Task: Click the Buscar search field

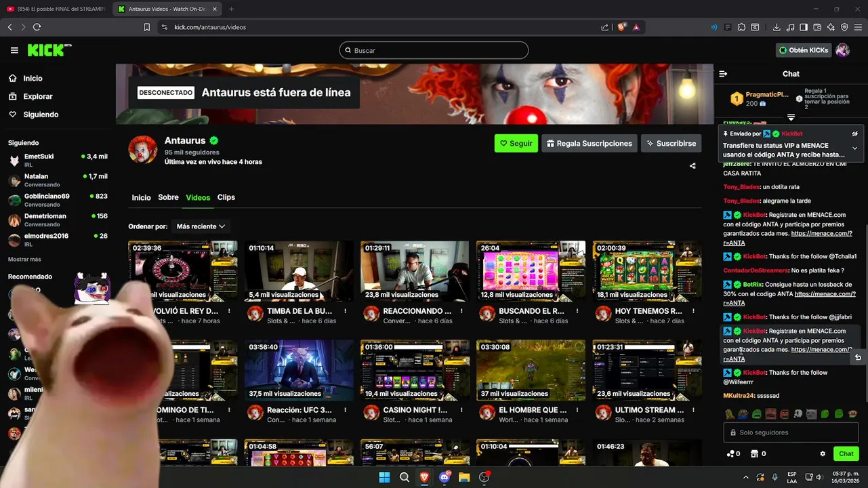Action: pyautogui.click(x=434, y=50)
